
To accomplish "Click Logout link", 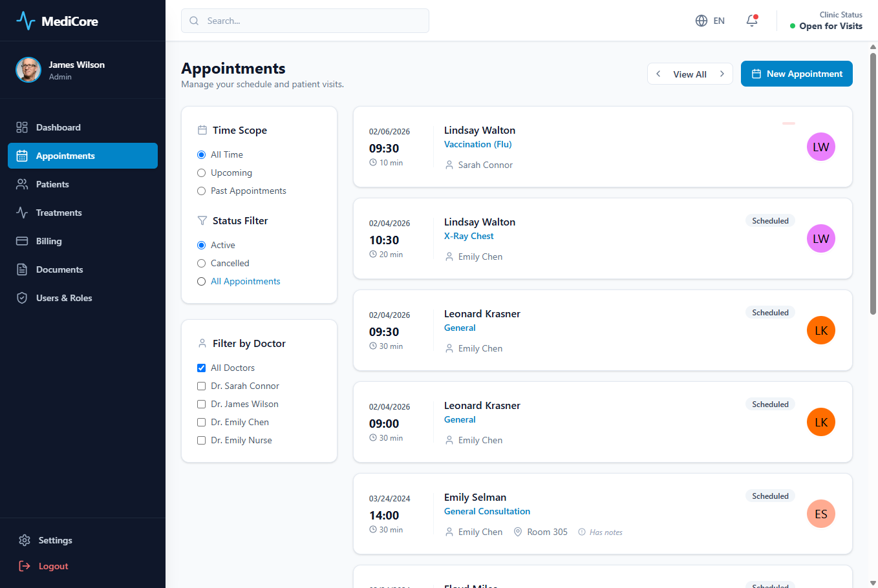I will [83, 566].
